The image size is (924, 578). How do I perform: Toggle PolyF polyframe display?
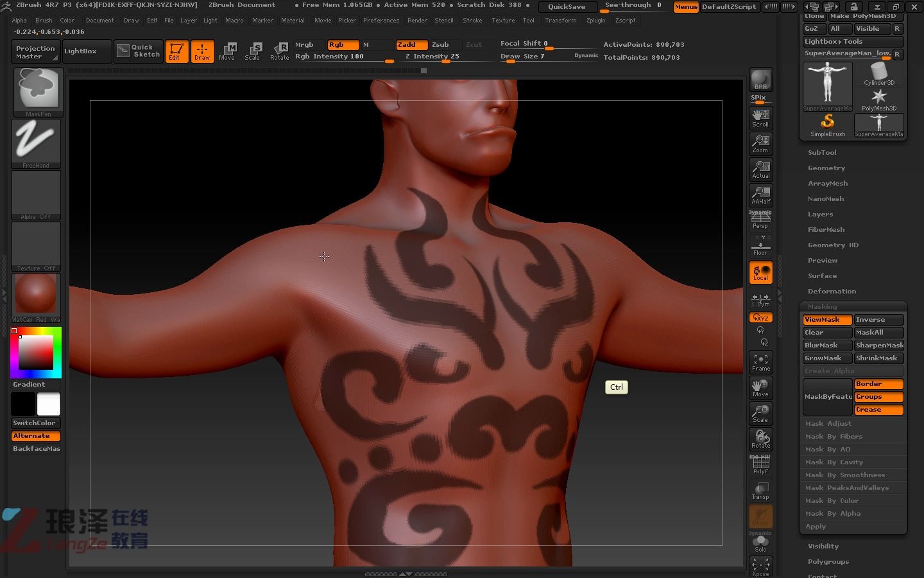click(761, 465)
